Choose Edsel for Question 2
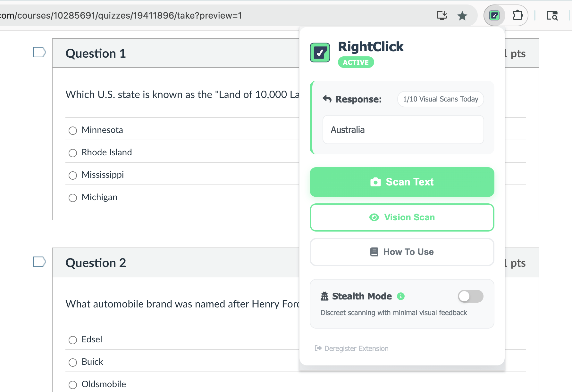Screen dimensions: 572x392 72,340
